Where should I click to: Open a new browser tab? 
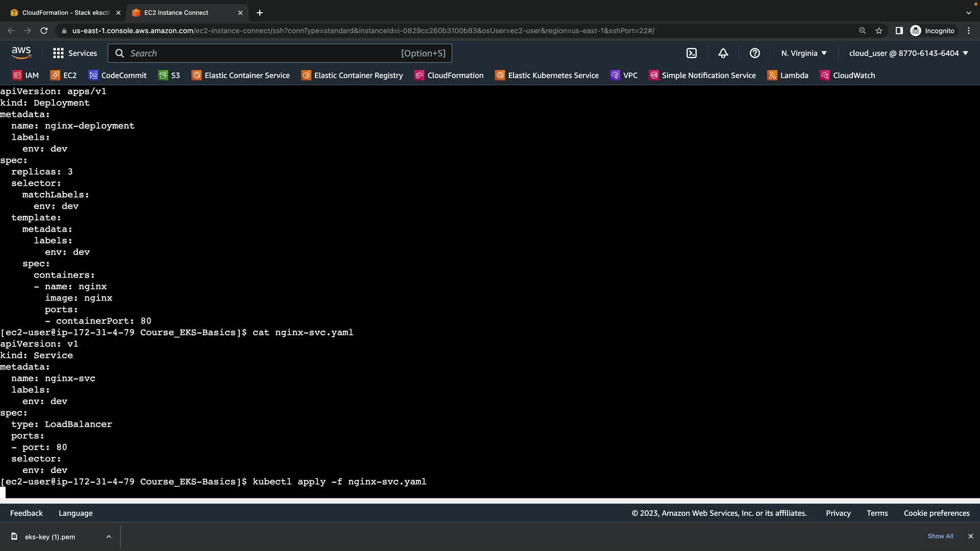(x=260, y=12)
